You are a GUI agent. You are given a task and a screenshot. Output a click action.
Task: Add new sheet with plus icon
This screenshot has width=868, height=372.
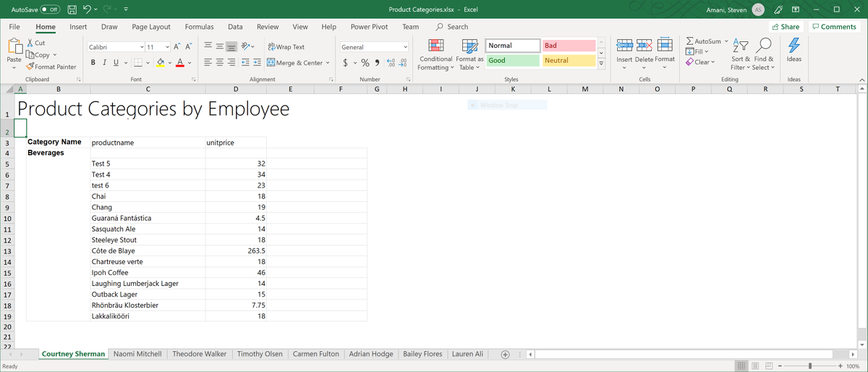(506, 354)
